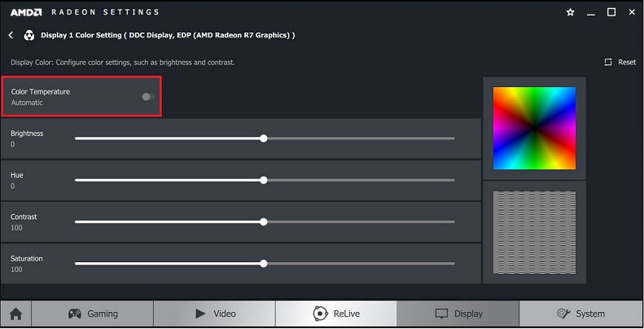Image resolution: width=644 pixels, height=329 pixels.
Task: Click the Saturation value 100
Action: coord(16,270)
